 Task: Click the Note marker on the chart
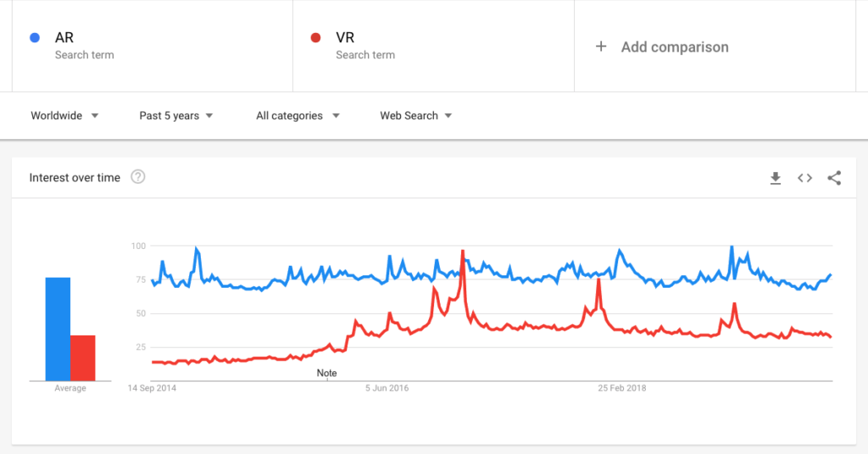click(x=326, y=374)
